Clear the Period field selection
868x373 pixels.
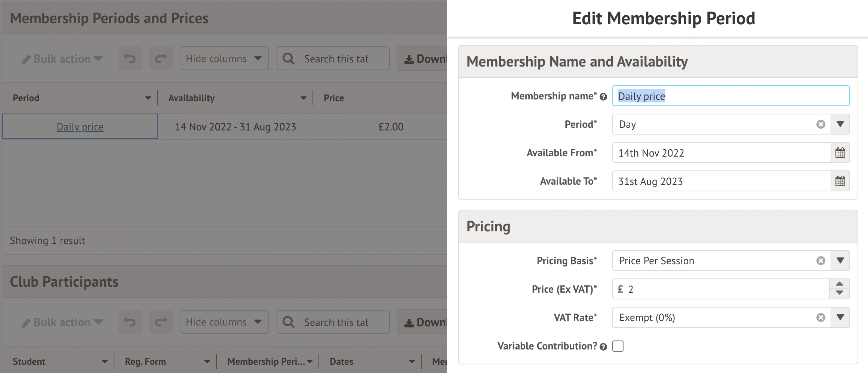coord(821,124)
